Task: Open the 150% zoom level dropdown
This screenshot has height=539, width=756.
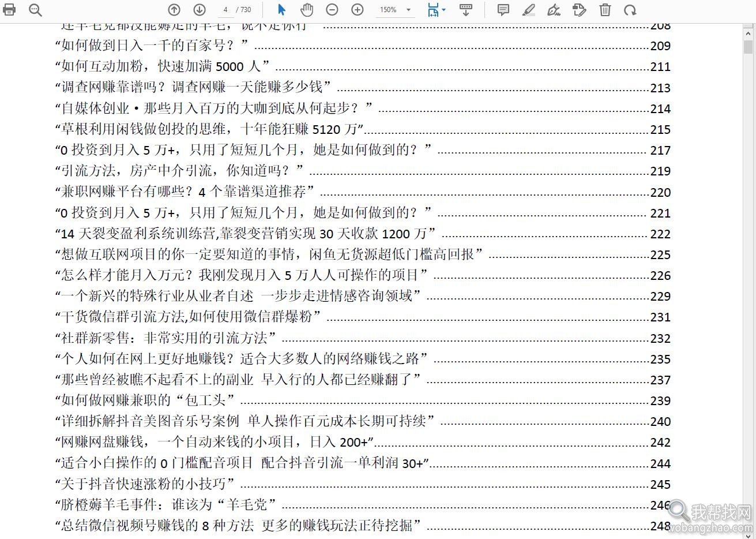Action: 396,10
